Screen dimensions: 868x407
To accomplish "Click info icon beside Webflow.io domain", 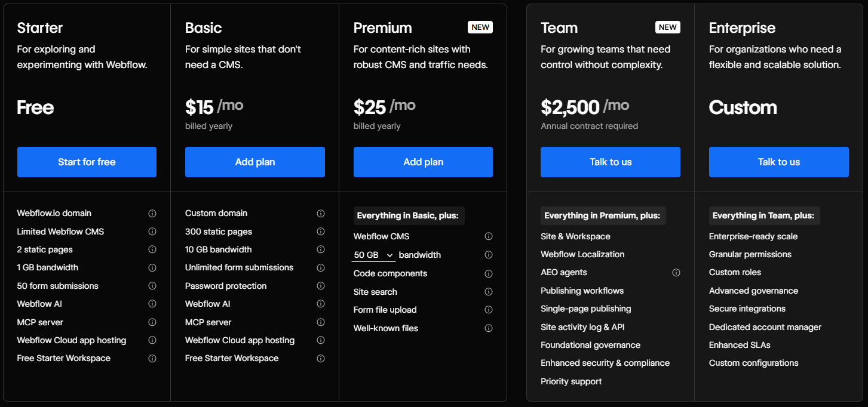I will coord(152,213).
